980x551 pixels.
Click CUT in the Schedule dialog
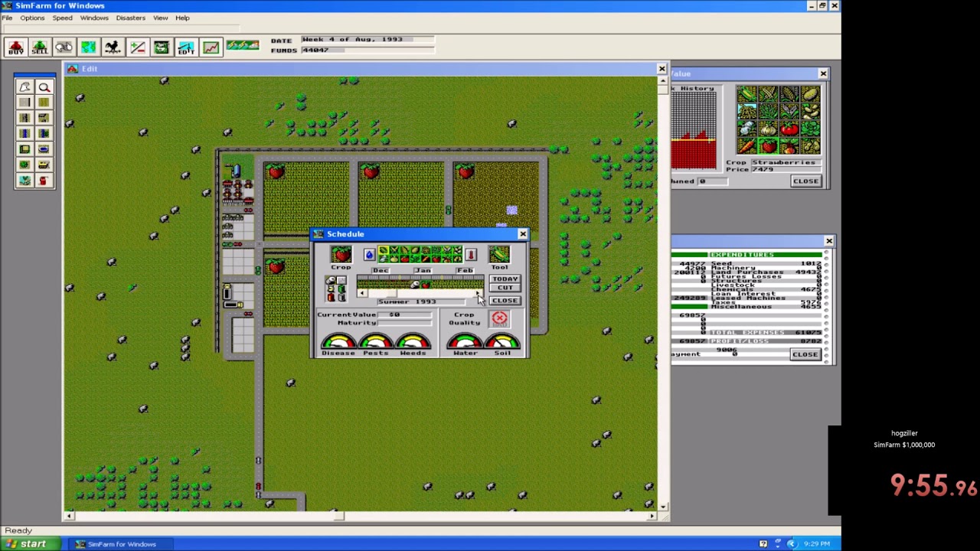pos(505,288)
